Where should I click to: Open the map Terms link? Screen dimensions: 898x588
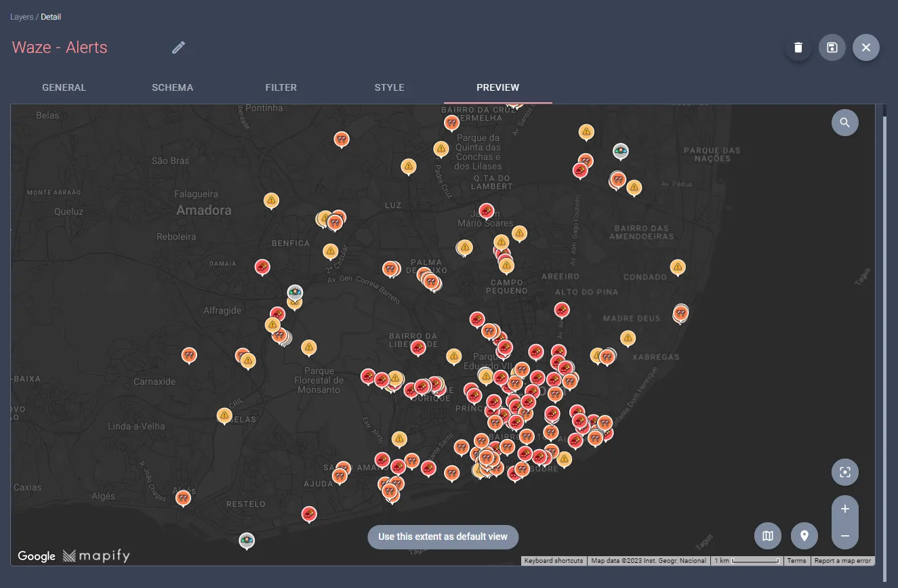[x=796, y=561]
